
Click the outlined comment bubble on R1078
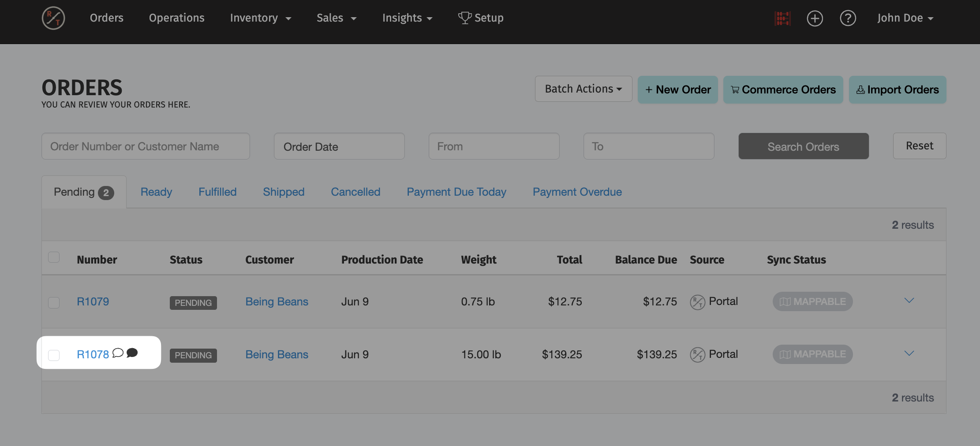click(x=118, y=353)
